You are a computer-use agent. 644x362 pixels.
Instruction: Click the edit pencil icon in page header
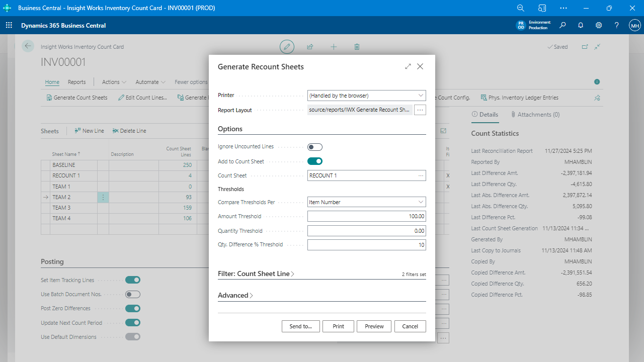(287, 47)
